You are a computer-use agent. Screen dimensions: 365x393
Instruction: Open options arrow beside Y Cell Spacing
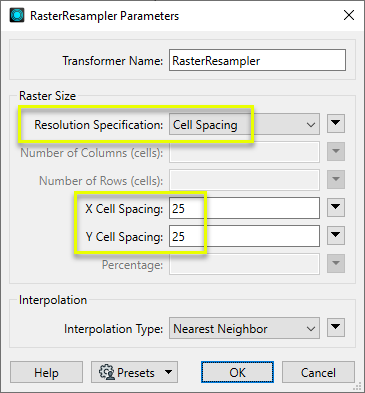click(336, 235)
